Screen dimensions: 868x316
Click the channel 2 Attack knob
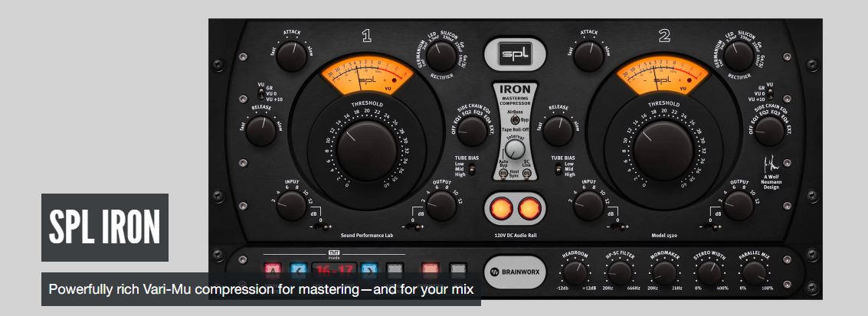point(588,57)
